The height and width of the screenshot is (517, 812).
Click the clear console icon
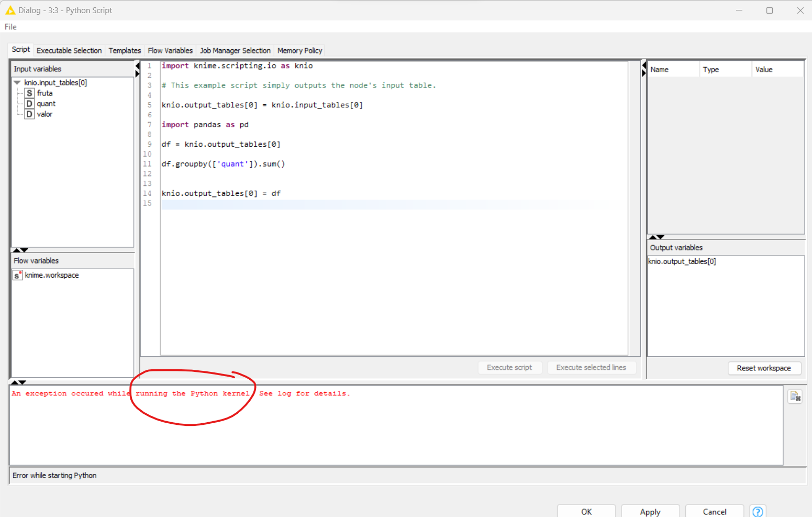pos(795,397)
